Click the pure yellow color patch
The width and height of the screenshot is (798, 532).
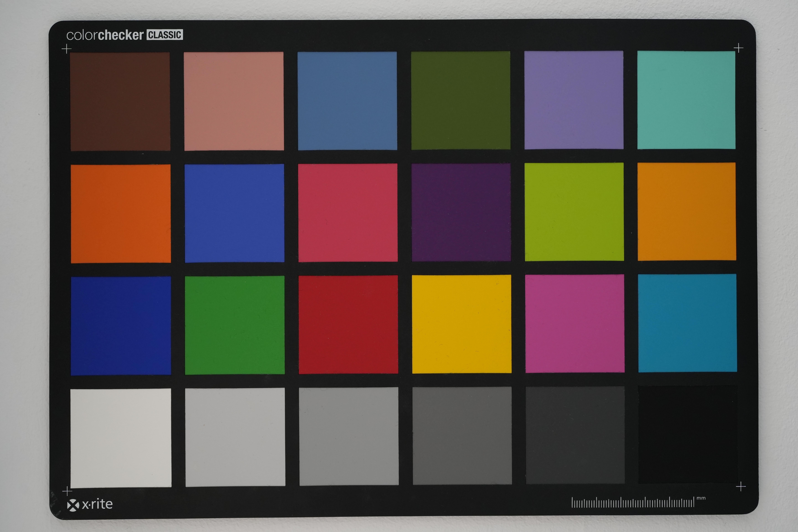pos(461,324)
